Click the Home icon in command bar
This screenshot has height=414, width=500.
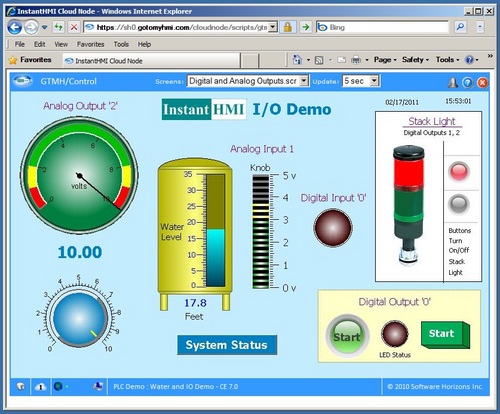pyautogui.click(x=297, y=60)
